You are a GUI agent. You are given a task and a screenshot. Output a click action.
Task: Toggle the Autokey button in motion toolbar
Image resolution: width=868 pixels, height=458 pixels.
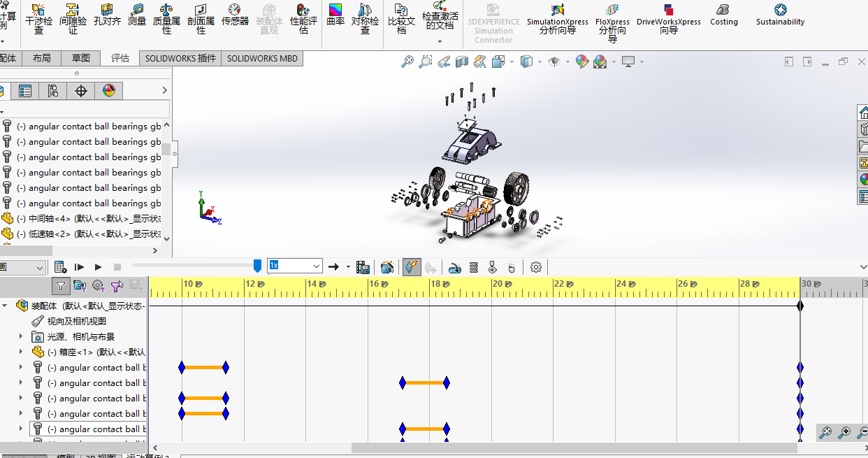coord(412,267)
